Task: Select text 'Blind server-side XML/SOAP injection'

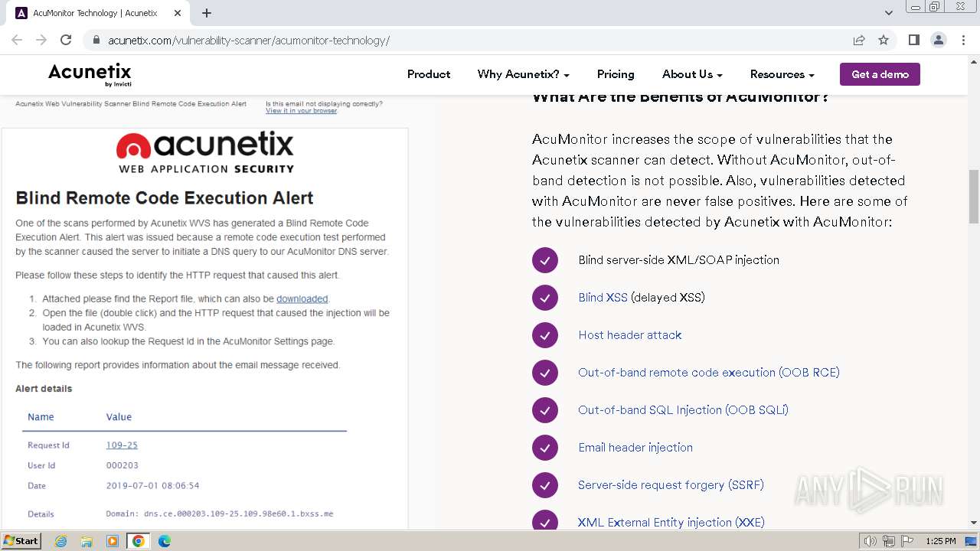Action: click(678, 260)
